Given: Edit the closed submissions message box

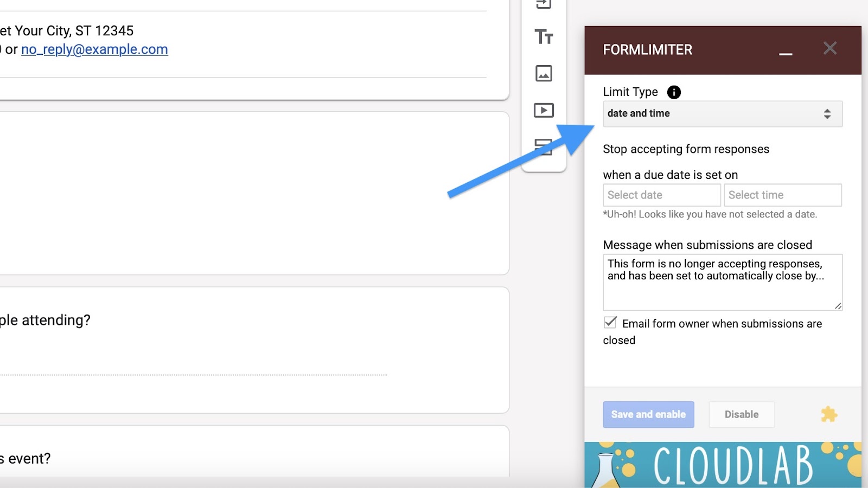Looking at the screenshot, I should [x=723, y=282].
